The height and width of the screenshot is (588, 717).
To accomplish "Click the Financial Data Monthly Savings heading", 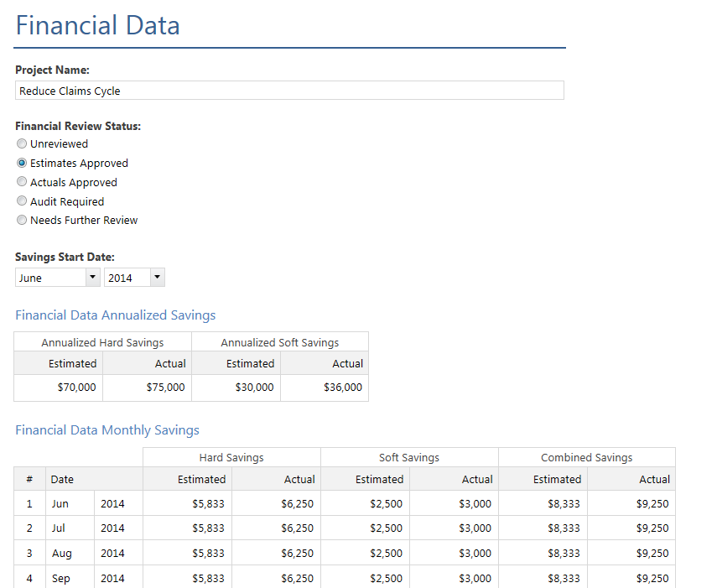I will coord(107,430).
